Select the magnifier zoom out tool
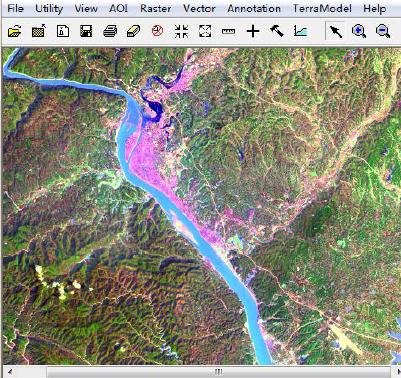The height and width of the screenshot is (378, 401). (383, 31)
